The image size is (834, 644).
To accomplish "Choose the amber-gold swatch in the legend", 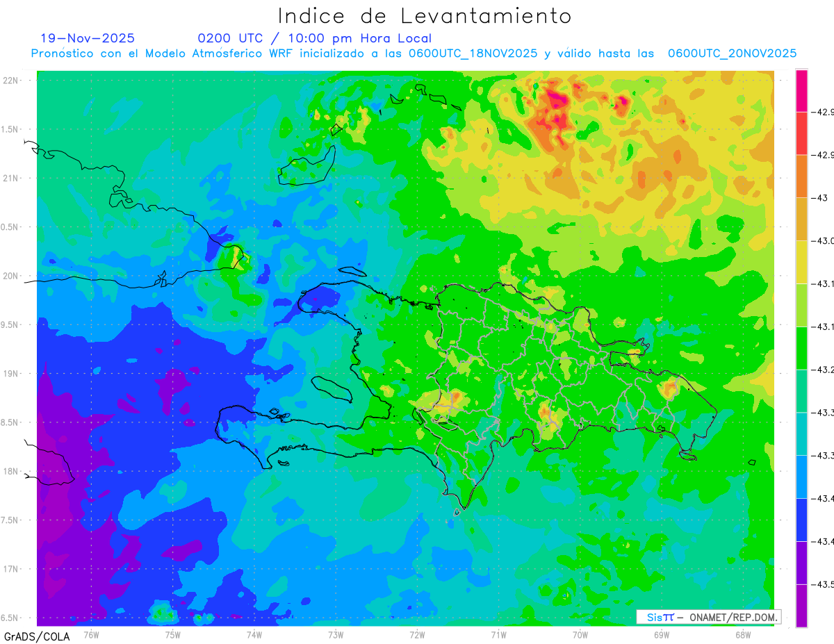I will [x=801, y=219].
